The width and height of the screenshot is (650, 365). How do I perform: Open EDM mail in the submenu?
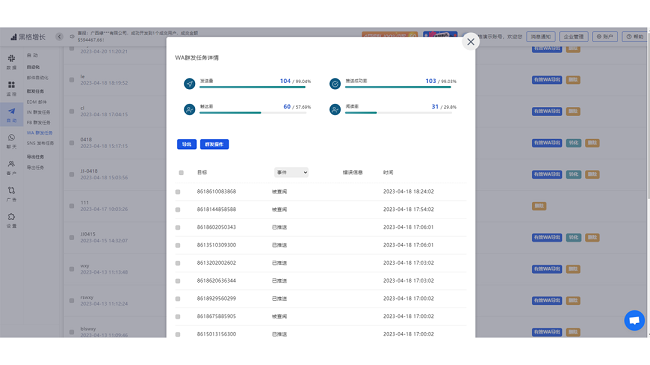point(37,102)
